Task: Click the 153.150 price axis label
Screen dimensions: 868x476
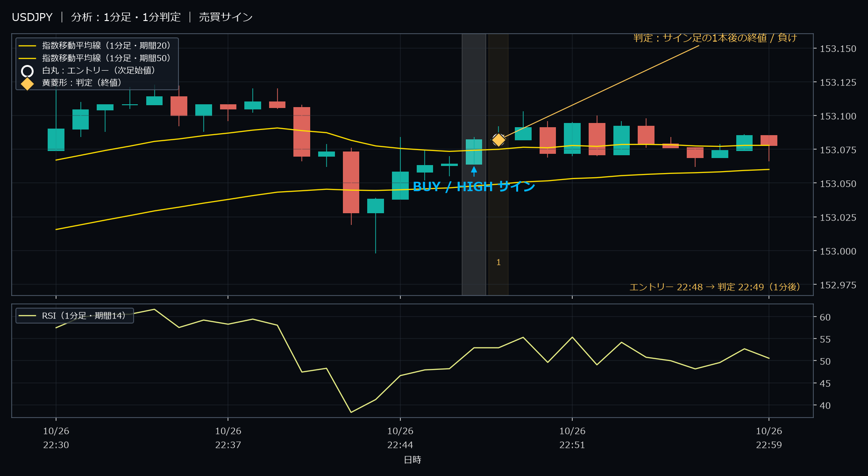Action: (x=838, y=49)
